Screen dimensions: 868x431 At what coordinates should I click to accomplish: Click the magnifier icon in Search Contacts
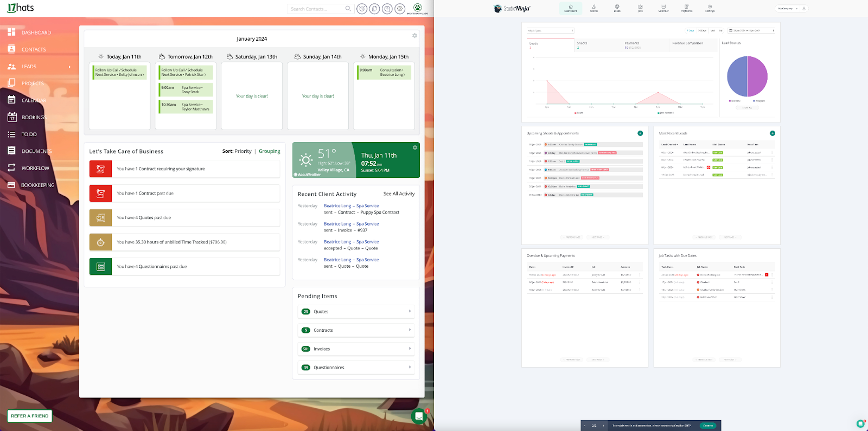348,9
